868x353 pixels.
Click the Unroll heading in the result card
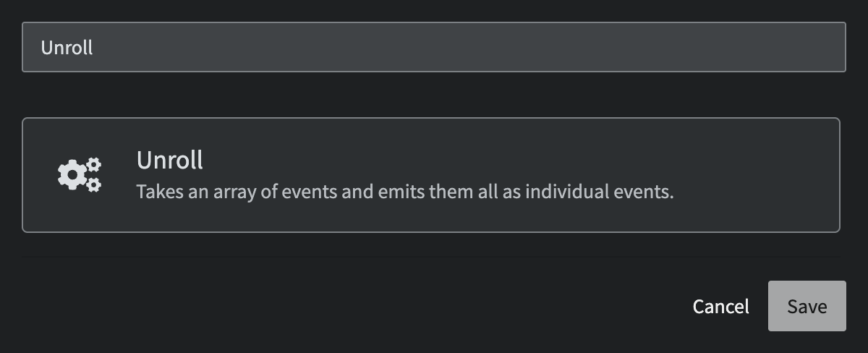coord(170,160)
